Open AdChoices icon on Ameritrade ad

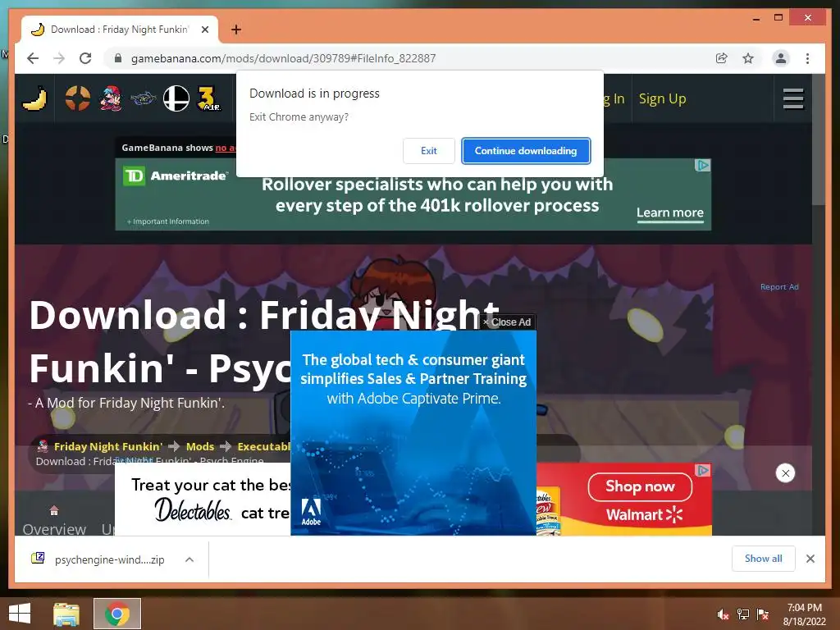pos(702,166)
